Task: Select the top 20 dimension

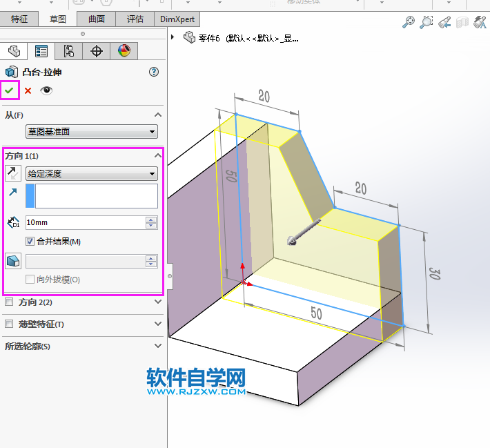Action: [264, 96]
